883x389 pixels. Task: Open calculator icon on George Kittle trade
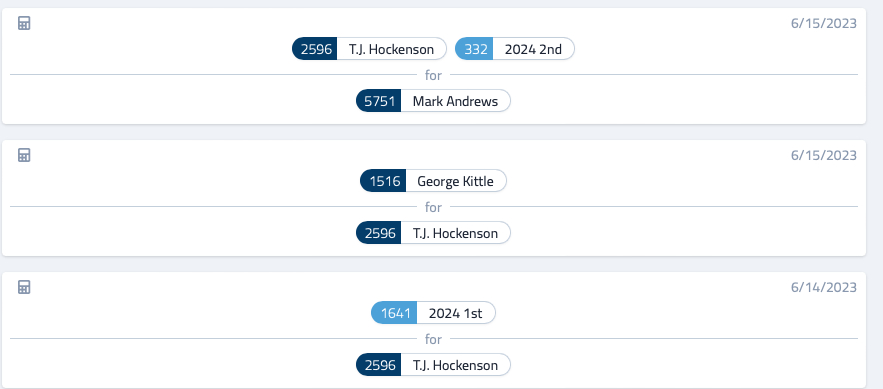[x=24, y=155]
